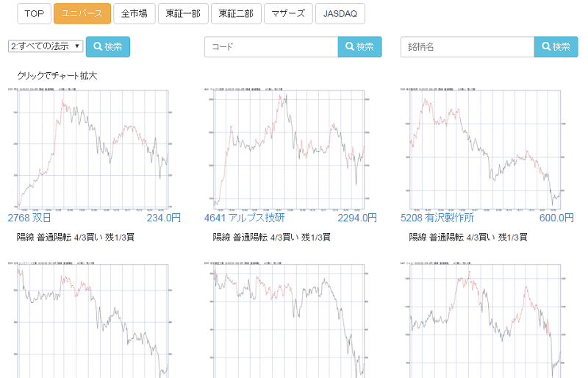Switch to 全市場 tab
Image resolution: width=588 pixels, height=378 pixels.
click(134, 13)
